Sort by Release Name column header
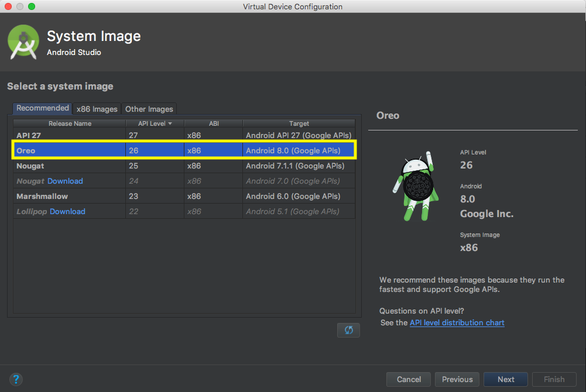Viewport: 586px width, 392px height. [x=70, y=123]
